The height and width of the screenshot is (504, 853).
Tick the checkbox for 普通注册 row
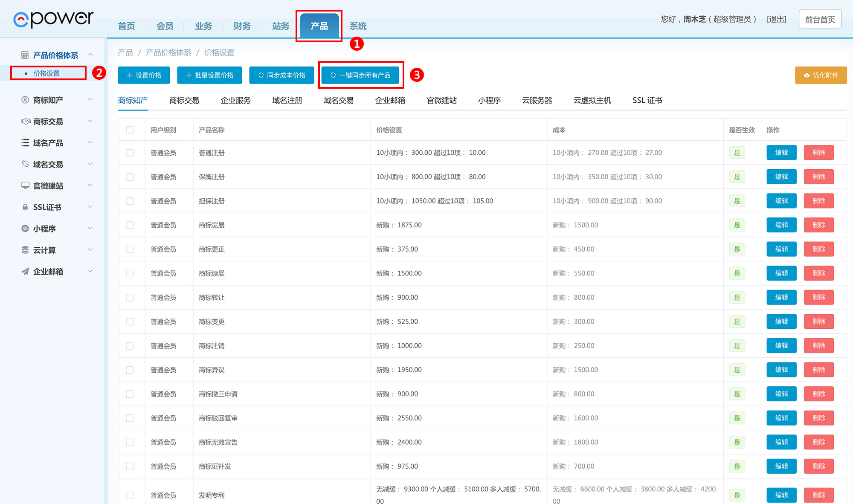pyautogui.click(x=130, y=153)
